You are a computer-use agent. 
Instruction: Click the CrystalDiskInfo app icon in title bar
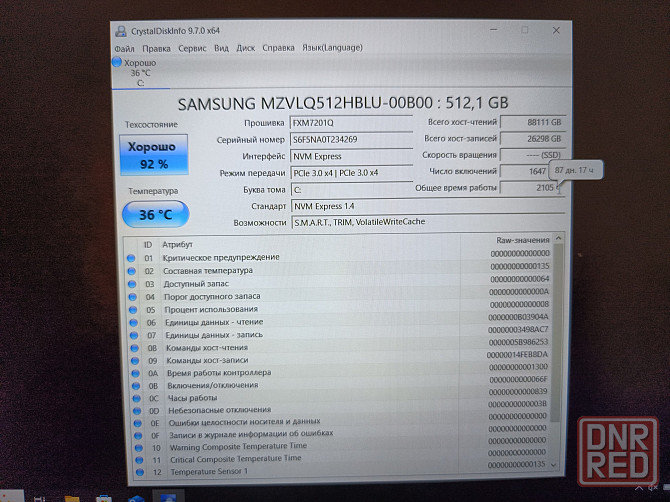[121, 31]
